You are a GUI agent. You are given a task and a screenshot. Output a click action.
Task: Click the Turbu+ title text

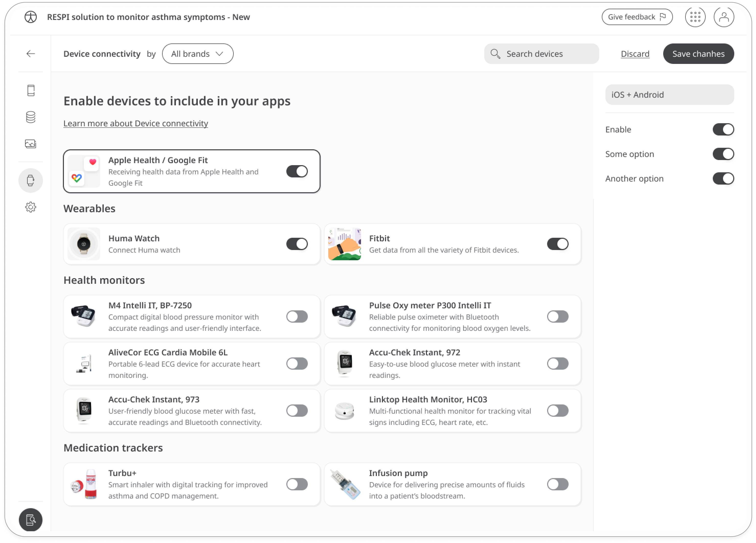122,473
